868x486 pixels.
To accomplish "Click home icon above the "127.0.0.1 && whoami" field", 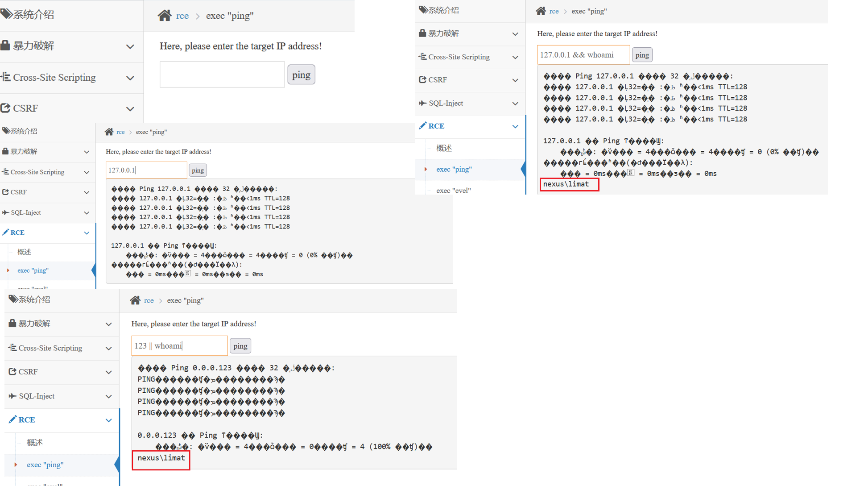I will pos(541,11).
